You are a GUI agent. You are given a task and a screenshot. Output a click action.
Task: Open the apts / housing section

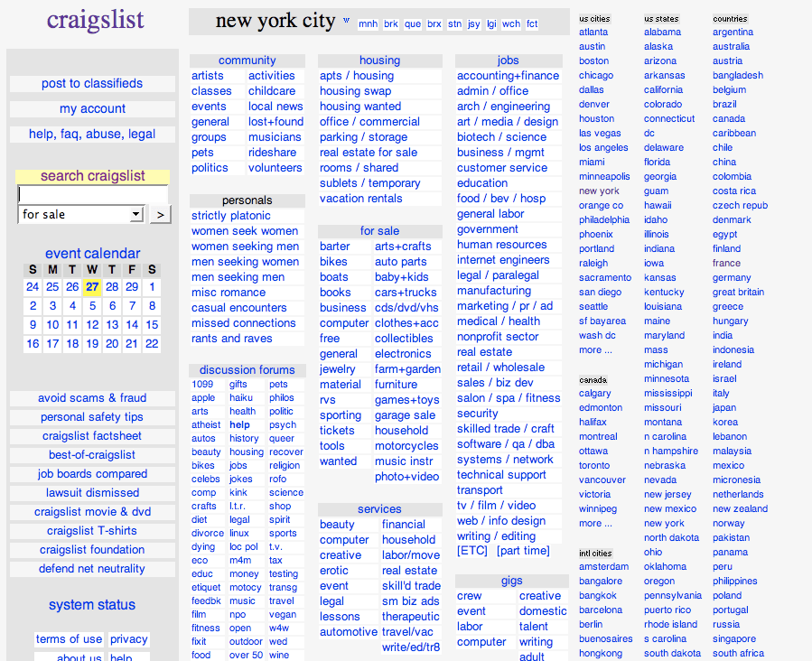tap(358, 76)
